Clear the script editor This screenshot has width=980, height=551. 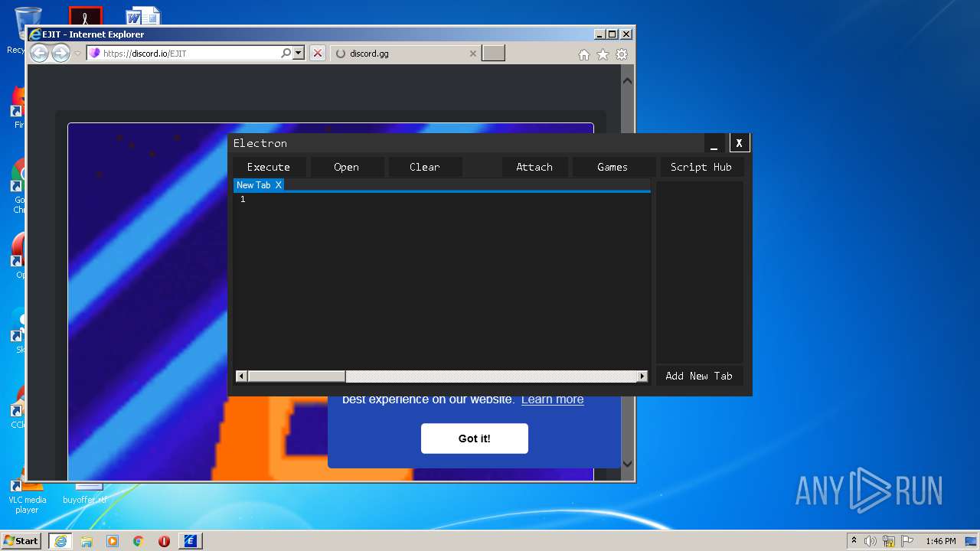point(424,167)
